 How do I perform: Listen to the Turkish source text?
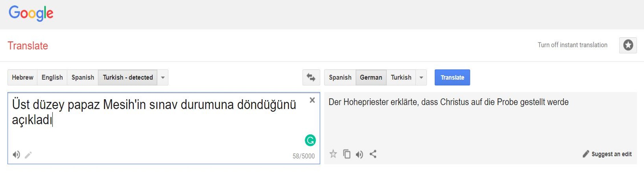16,155
